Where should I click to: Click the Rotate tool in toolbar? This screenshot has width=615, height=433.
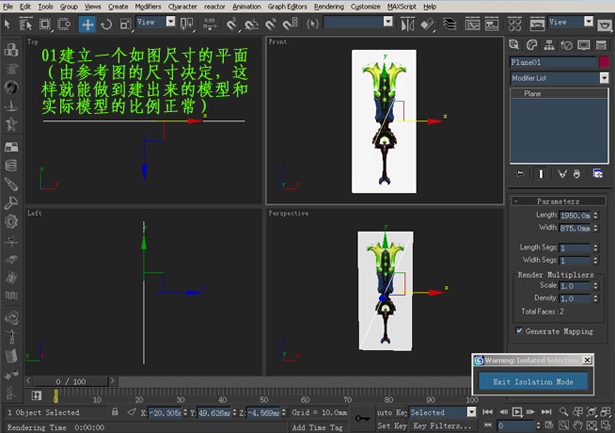coord(106,24)
